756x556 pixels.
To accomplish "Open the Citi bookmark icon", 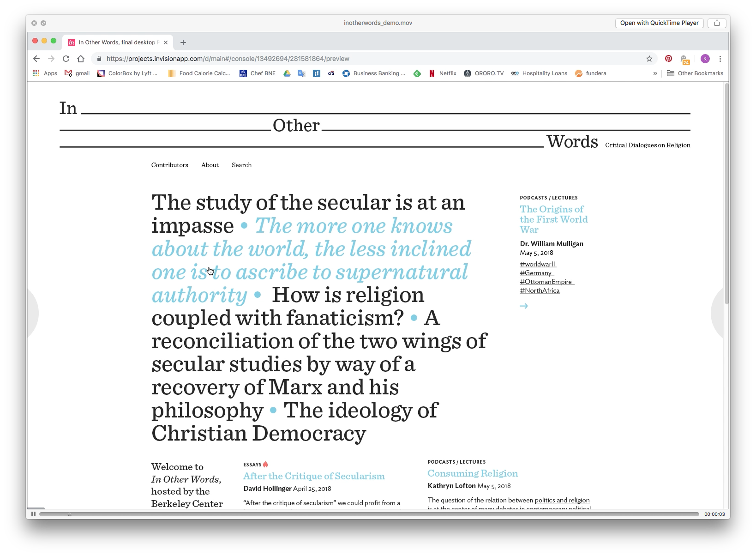I will tap(331, 73).
